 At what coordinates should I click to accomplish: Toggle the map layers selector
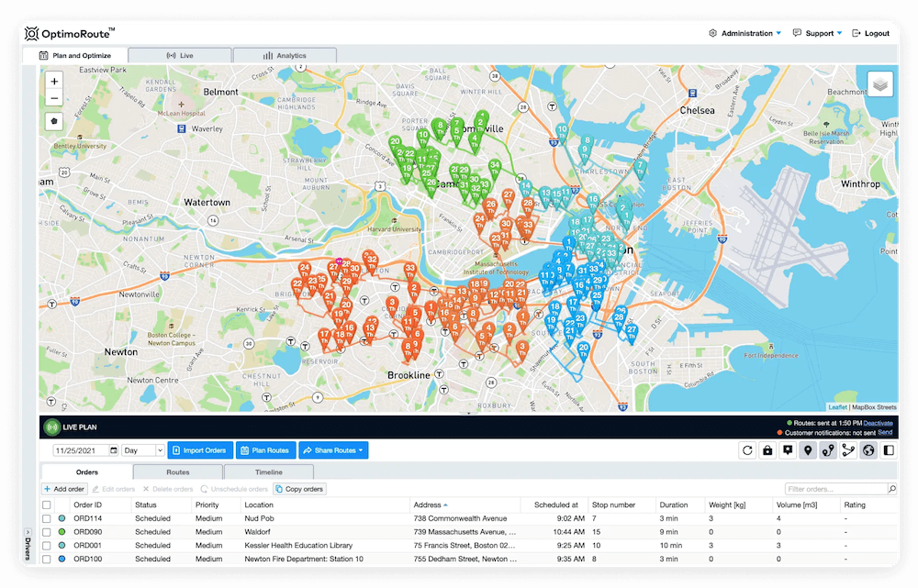tap(879, 83)
